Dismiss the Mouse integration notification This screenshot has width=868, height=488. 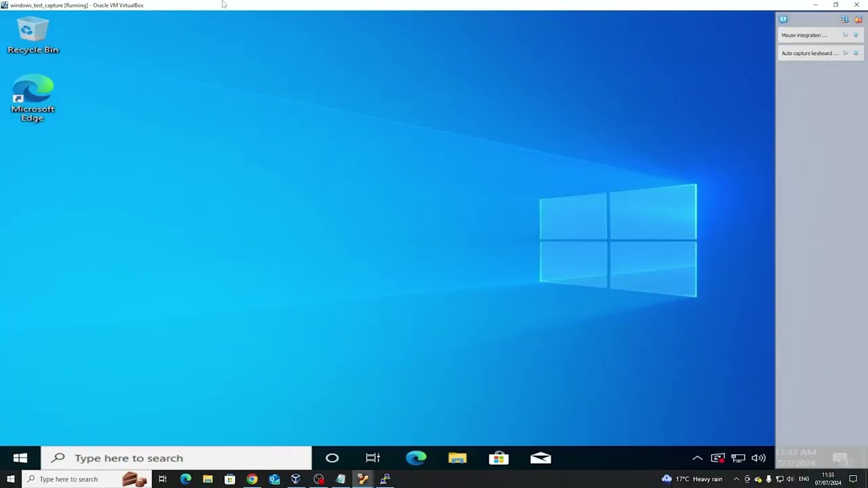856,35
